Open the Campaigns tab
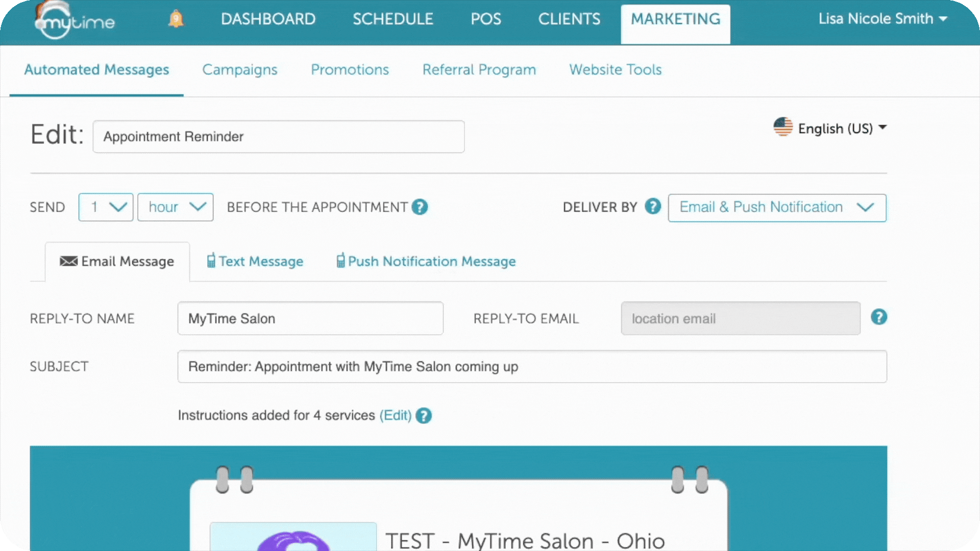Screen dimensions: 980x551 240,70
